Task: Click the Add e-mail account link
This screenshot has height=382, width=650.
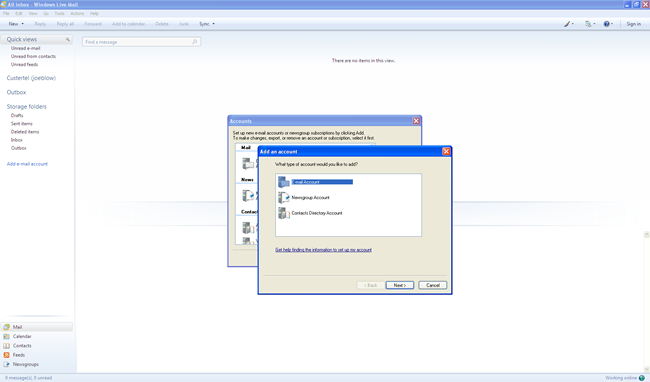Action: (27, 164)
